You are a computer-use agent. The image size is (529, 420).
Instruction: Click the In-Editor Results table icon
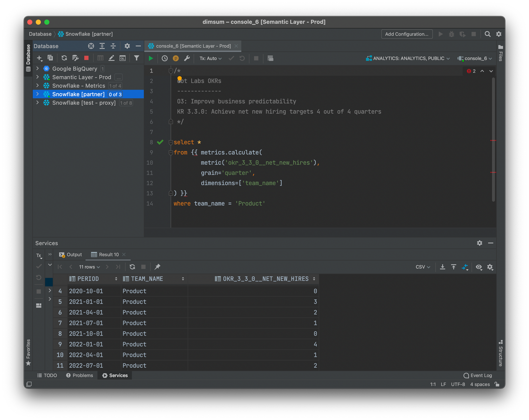[270, 58]
